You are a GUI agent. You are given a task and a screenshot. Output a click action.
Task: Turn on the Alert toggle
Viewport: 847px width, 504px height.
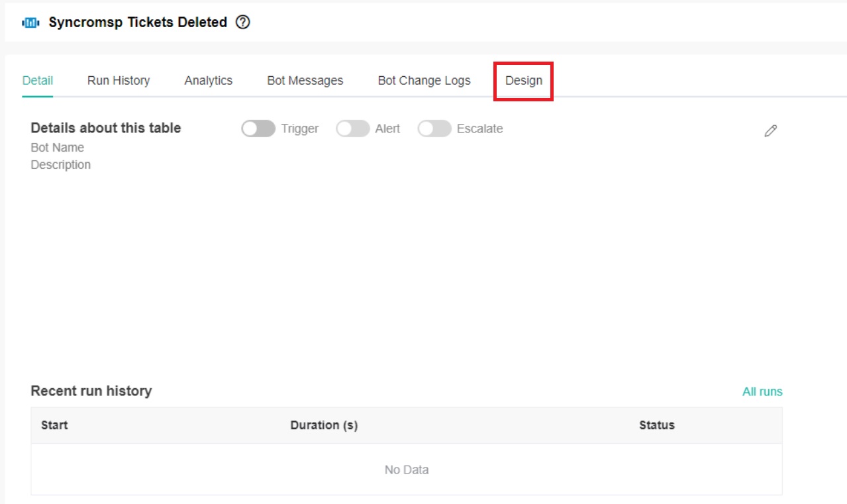coord(352,128)
